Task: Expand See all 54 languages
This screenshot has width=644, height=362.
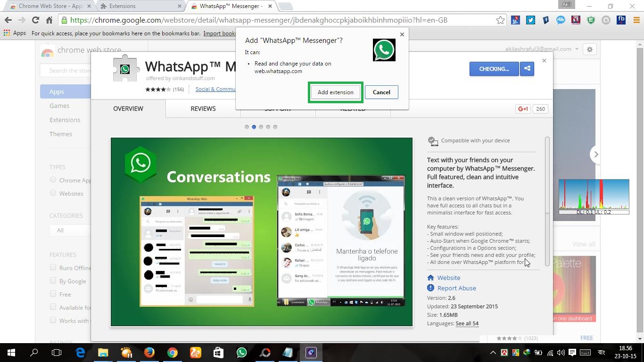Action: pos(467,323)
